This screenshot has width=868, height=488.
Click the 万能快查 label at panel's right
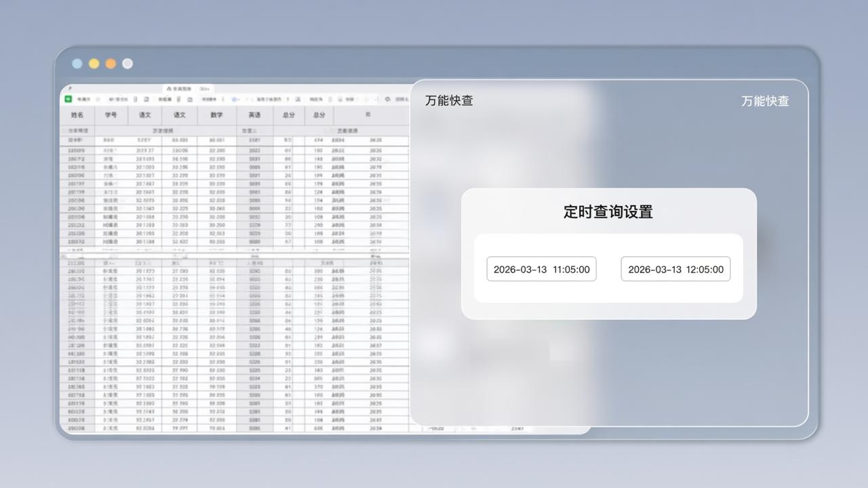[765, 101]
